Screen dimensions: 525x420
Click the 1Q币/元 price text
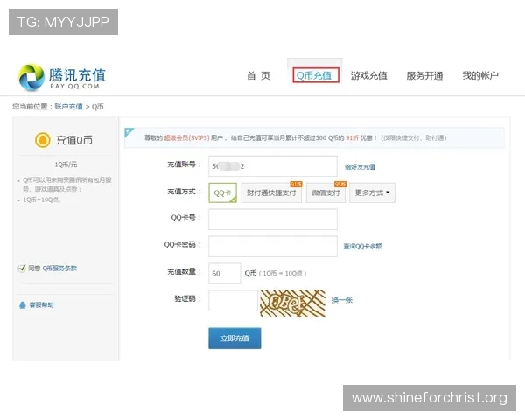click(x=66, y=164)
